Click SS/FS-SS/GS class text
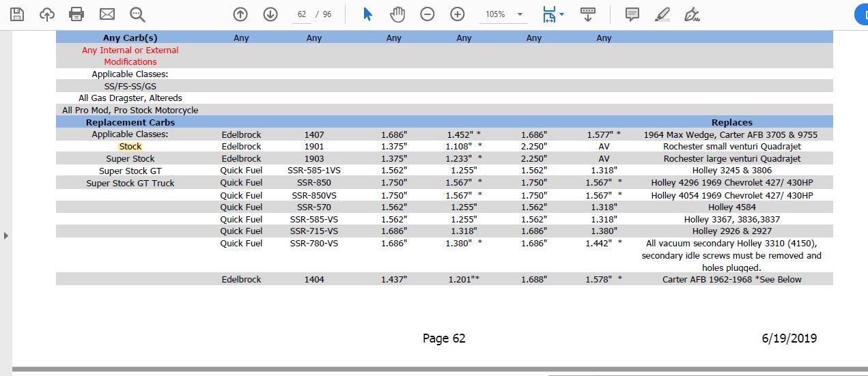868x376 pixels. (130, 86)
